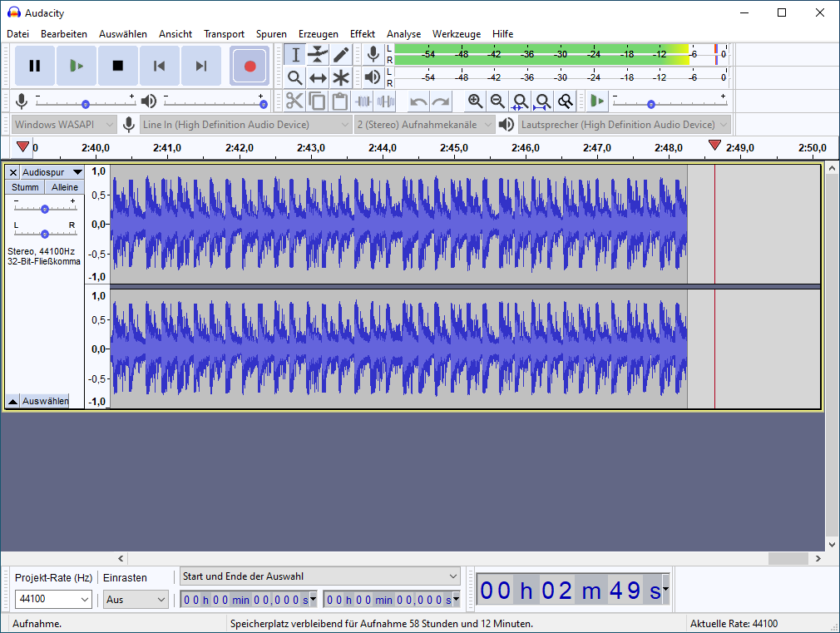Open the Spuren menu
Image resolution: width=840 pixels, height=633 pixels.
point(271,34)
